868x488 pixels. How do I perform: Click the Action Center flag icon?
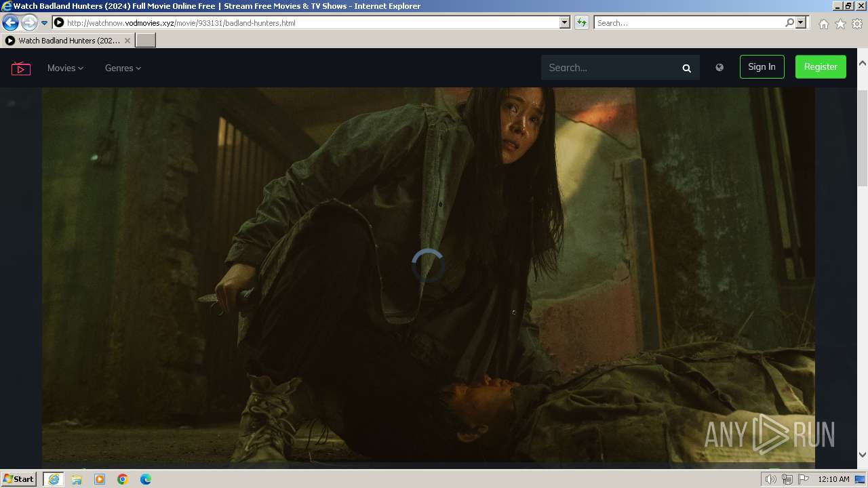804,479
